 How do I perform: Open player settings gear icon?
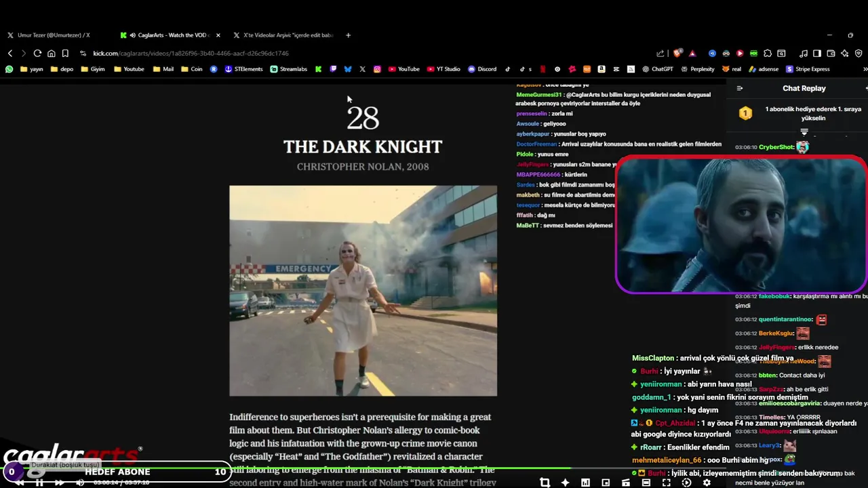coord(707,483)
